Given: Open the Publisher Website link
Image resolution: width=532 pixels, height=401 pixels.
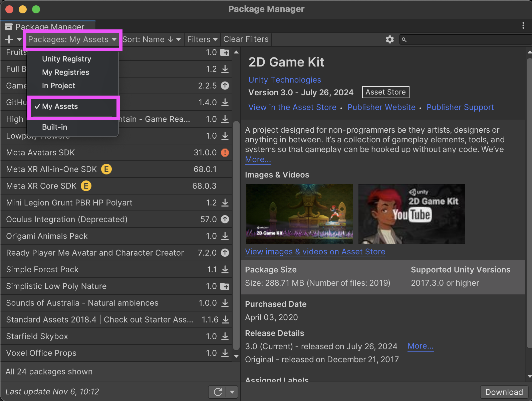Looking at the screenshot, I should 381,107.
